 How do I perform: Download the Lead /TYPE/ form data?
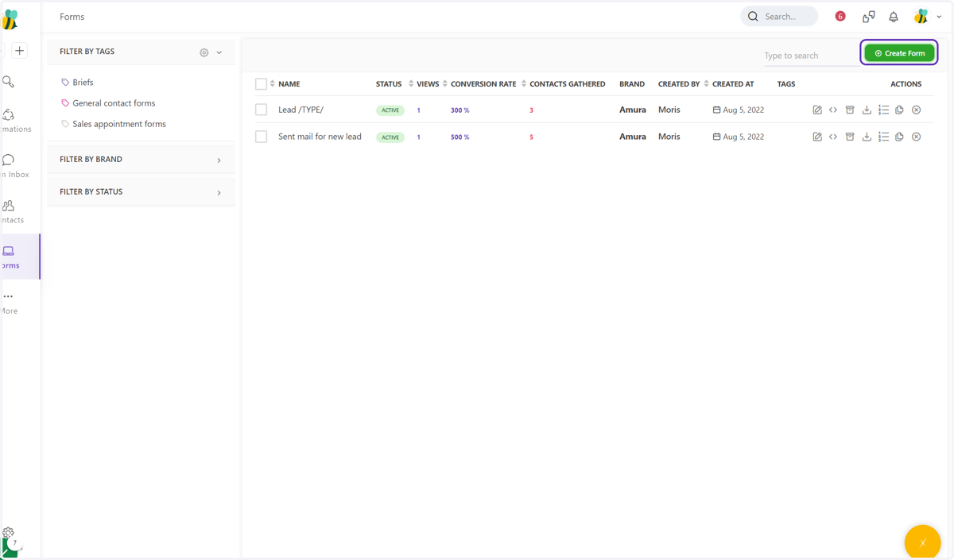pyautogui.click(x=867, y=110)
